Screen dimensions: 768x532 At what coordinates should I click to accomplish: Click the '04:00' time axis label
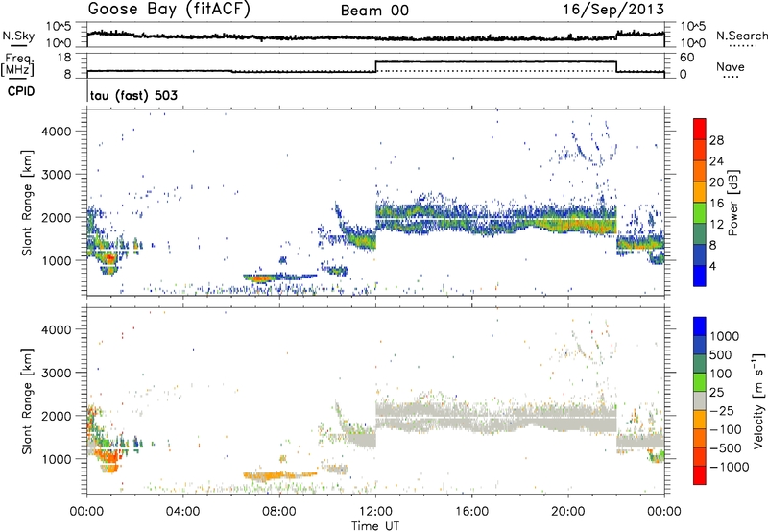point(183,511)
